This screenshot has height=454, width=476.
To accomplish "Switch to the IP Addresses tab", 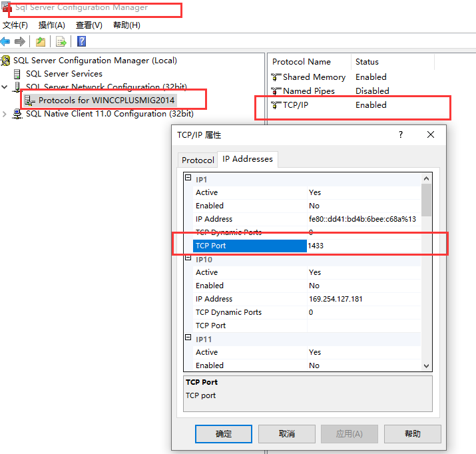I will pos(248,159).
